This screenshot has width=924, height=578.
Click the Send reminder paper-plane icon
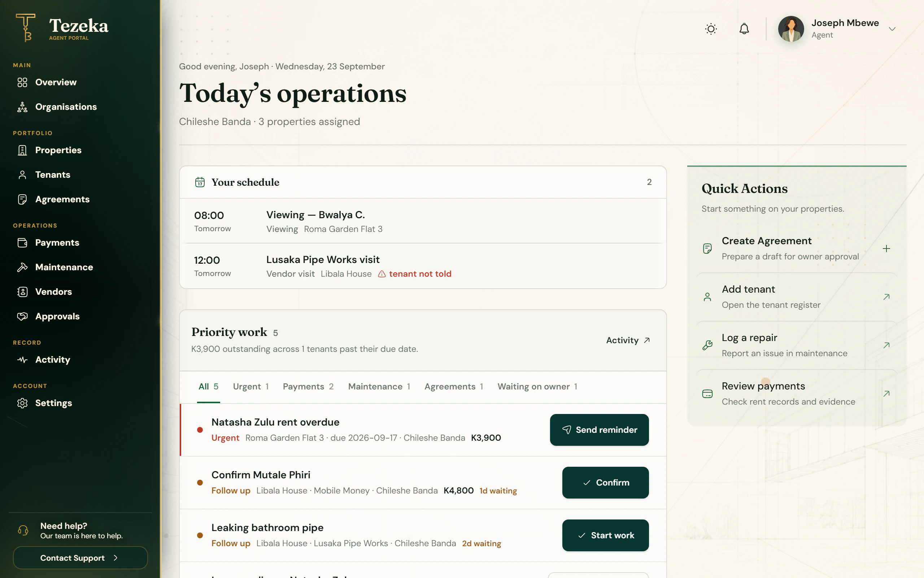[567, 430]
